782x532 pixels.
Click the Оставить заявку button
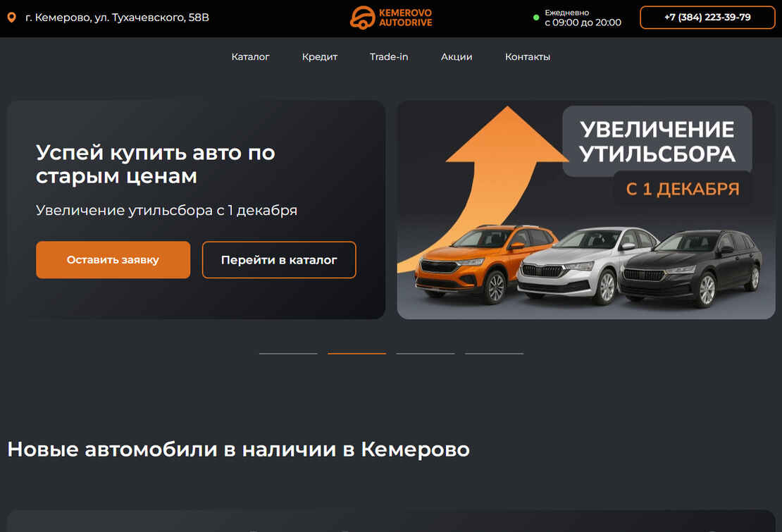[x=113, y=259]
